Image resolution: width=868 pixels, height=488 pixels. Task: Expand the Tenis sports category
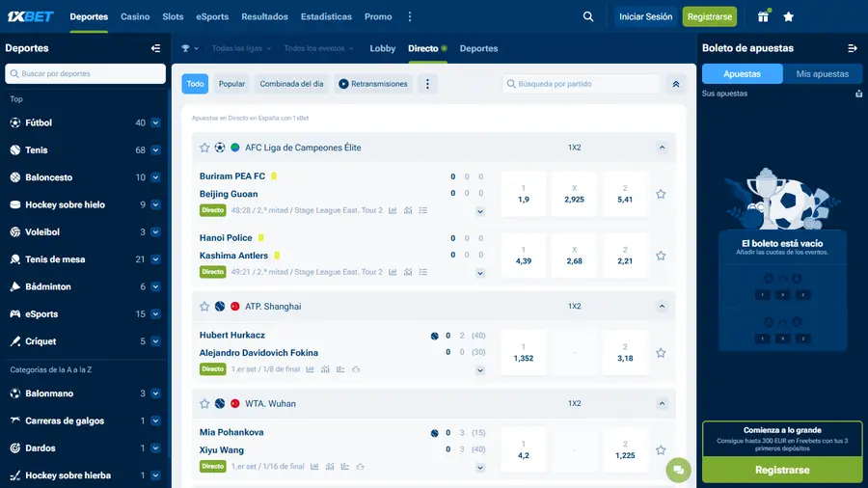155,149
